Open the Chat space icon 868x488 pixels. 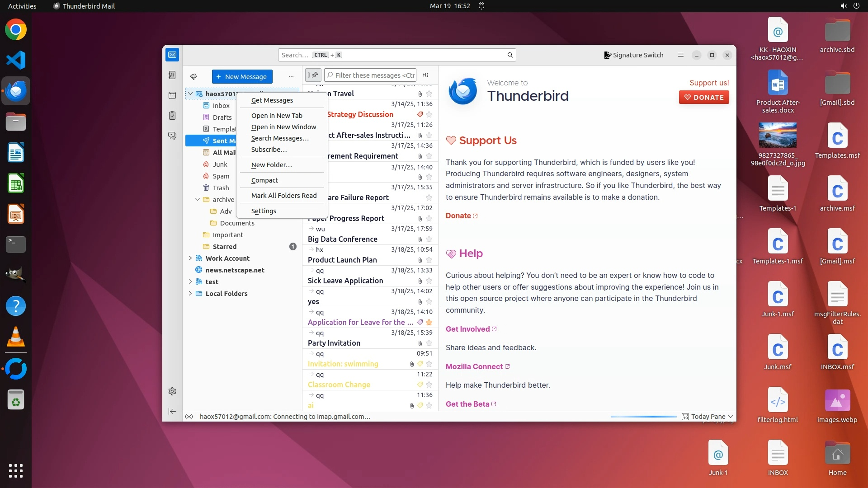172,136
